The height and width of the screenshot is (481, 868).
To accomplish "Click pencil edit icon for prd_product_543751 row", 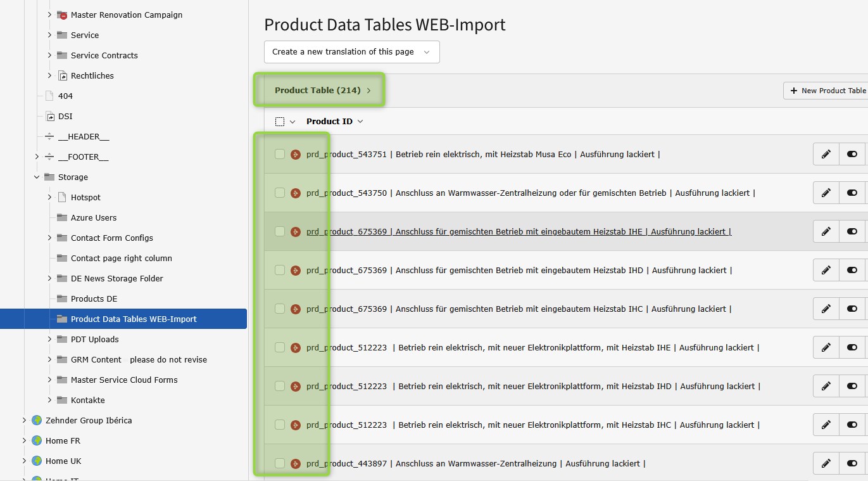I will [826, 154].
